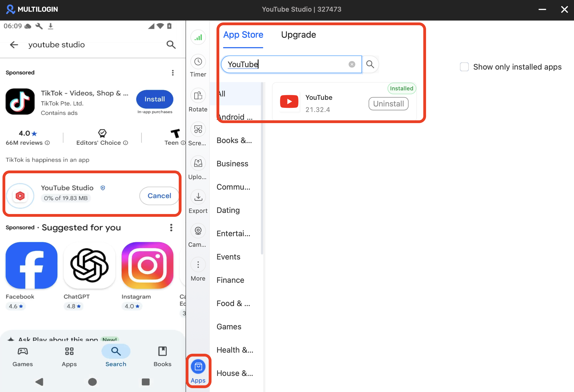Go back with the Play Store arrow
This screenshot has width=574, height=392.
14,45
